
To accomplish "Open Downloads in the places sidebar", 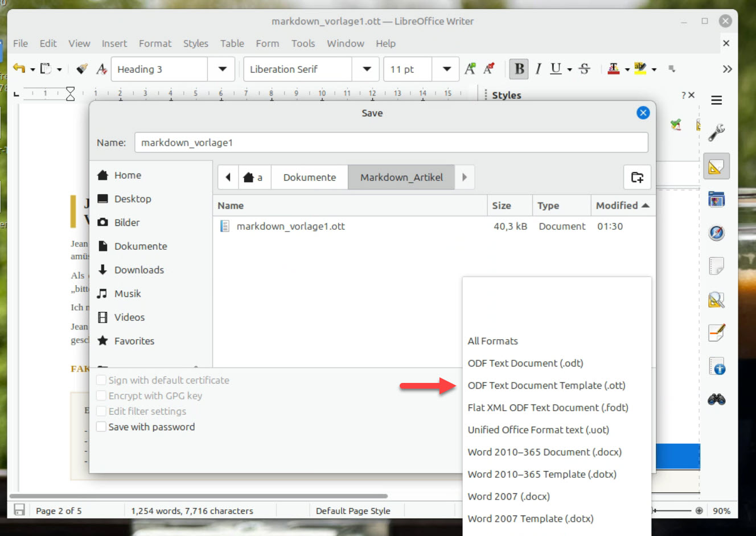I will click(139, 270).
